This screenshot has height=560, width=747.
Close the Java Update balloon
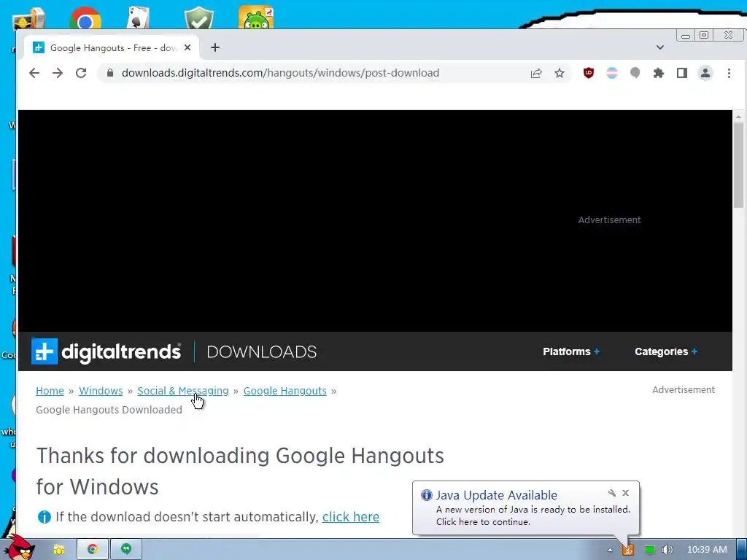click(x=625, y=493)
